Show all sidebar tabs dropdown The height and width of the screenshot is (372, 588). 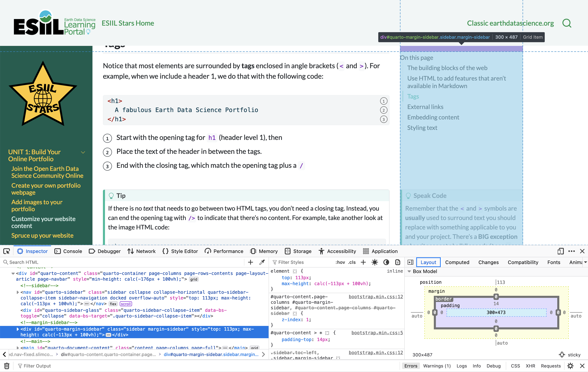click(585, 262)
